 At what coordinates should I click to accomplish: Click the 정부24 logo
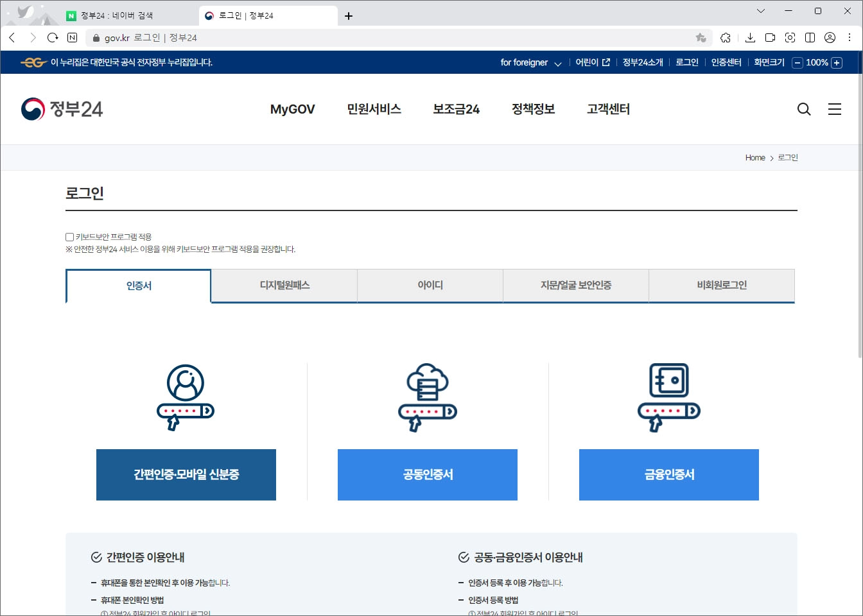click(x=62, y=108)
